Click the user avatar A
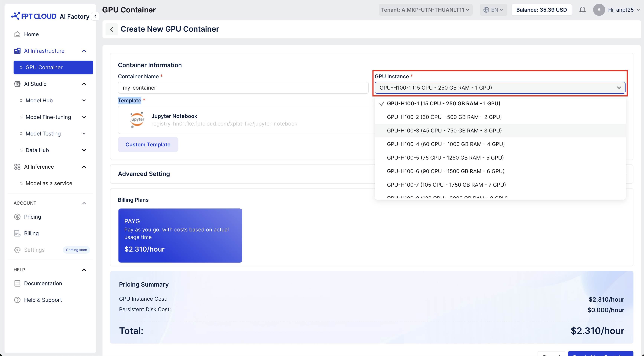The width and height of the screenshot is (644, 356). 599,10
